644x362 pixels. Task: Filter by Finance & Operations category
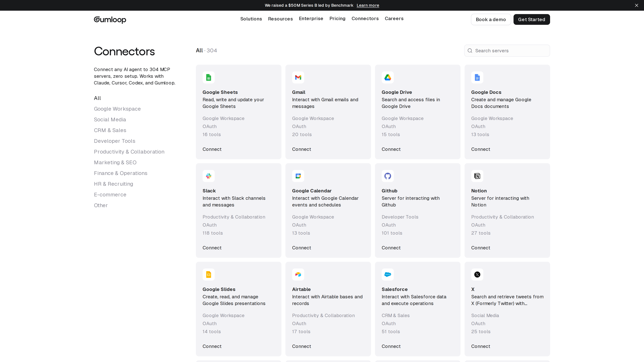point(121,173)
